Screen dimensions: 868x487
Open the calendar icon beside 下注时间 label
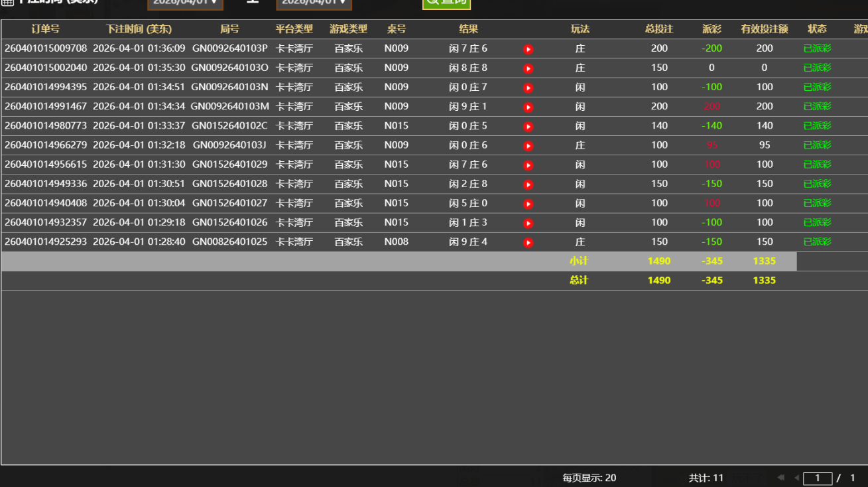click(7, 2)
